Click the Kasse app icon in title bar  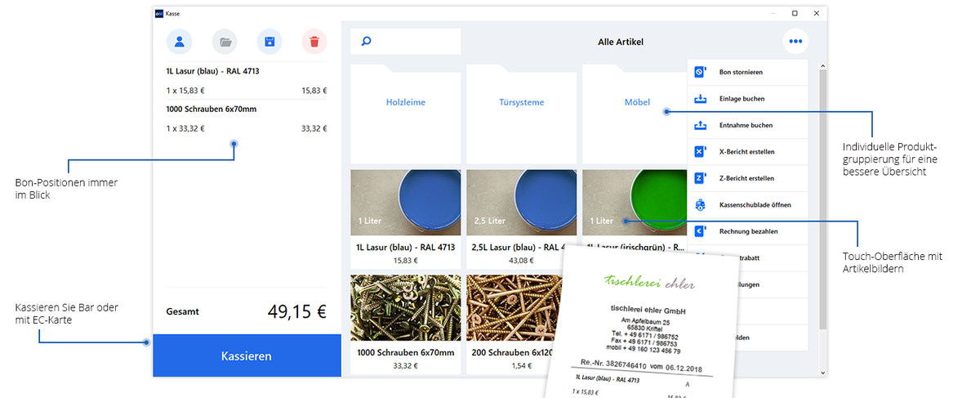pyautogui.click(x=158, y=14)
